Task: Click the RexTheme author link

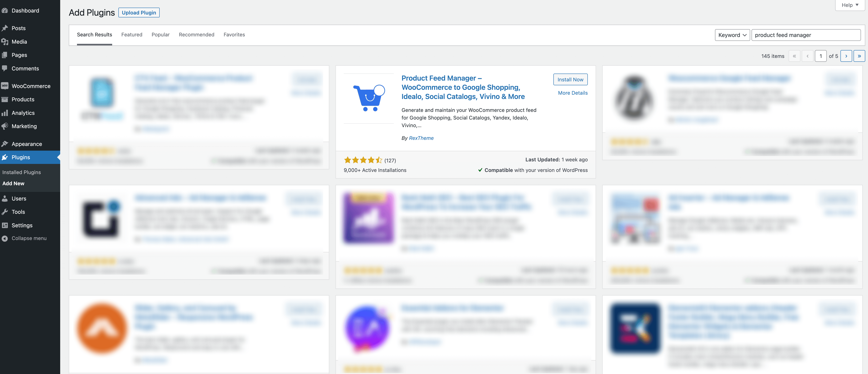Action: pyautogui.click(x=421, y=137)
